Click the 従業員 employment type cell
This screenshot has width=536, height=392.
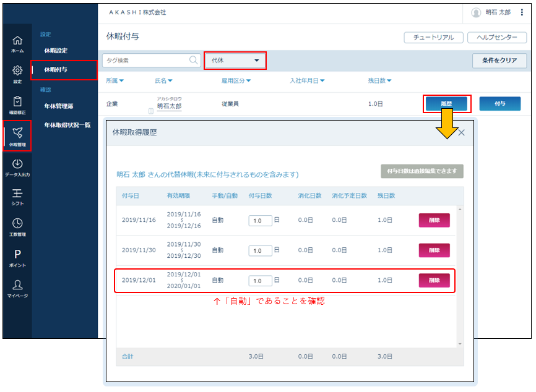pyautogui.click(x=230, y=104)
